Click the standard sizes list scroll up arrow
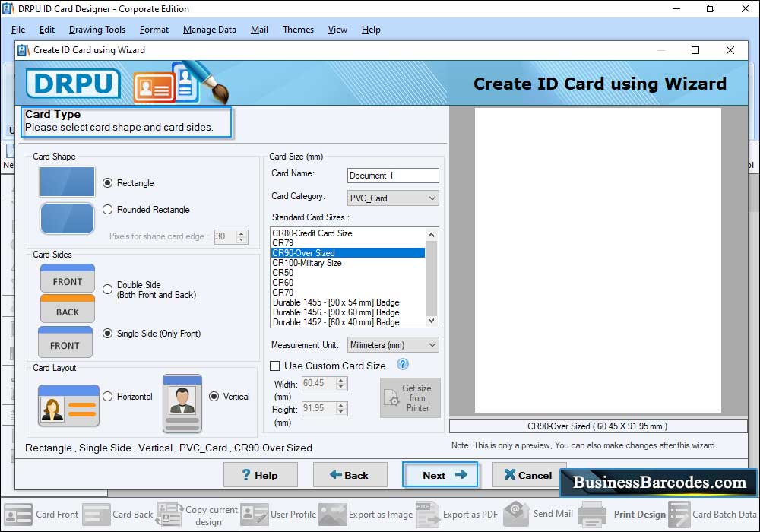Image resolution: width=760 pixels, height=532 pixels. click(432, 235)
